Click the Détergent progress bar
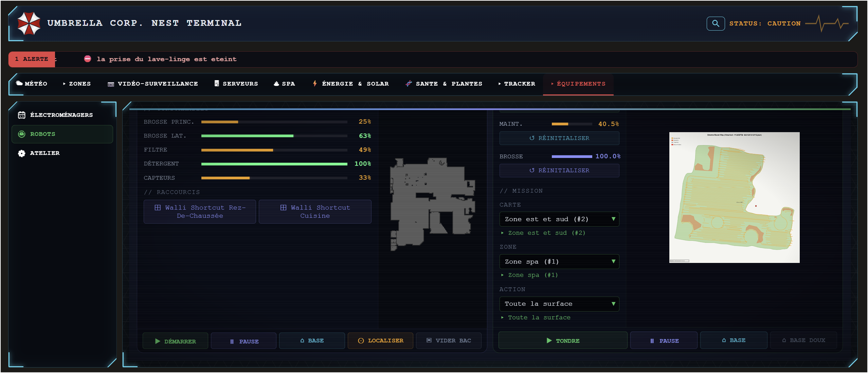The height and width of the screenshot is (373, 868). 274,164
